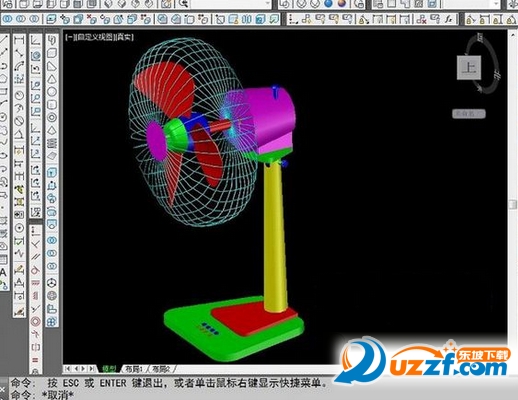Select the Cone solid tool
The image size is (518, 400).
[x=52, y=79]
